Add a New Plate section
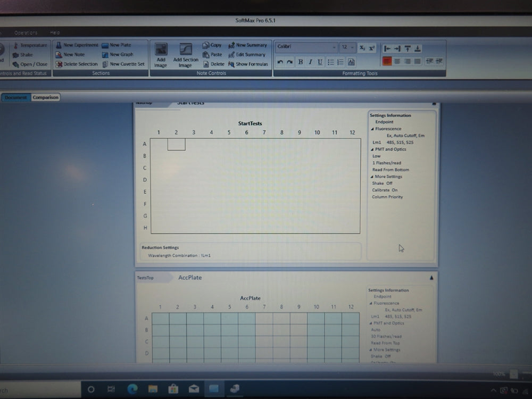Screen dimensions: 532x399 [x=117, y=45]
